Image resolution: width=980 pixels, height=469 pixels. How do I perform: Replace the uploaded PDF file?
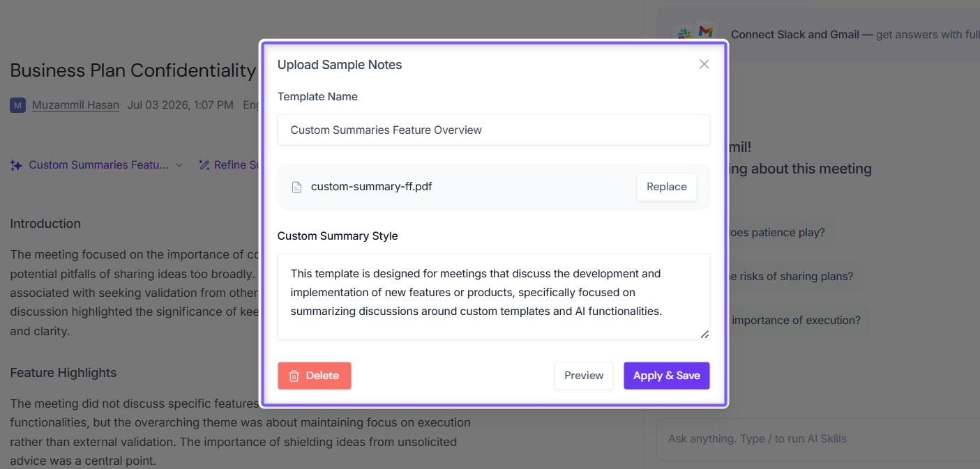point(667,187)
